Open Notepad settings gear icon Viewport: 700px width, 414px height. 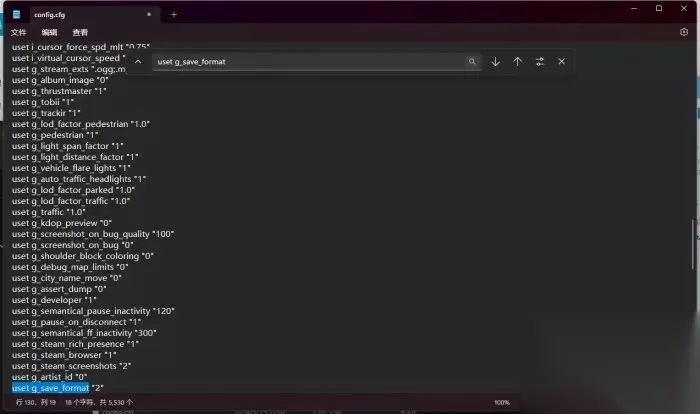click(683, 32)
